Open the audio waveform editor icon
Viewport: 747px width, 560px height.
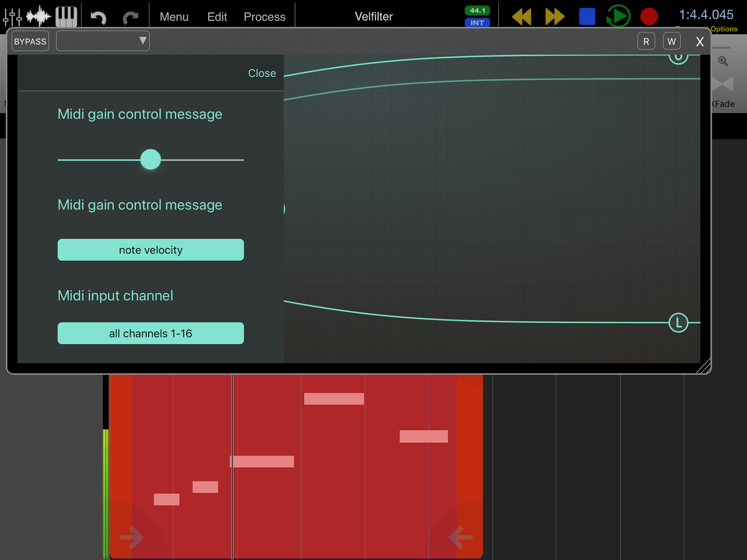[39, 16]
